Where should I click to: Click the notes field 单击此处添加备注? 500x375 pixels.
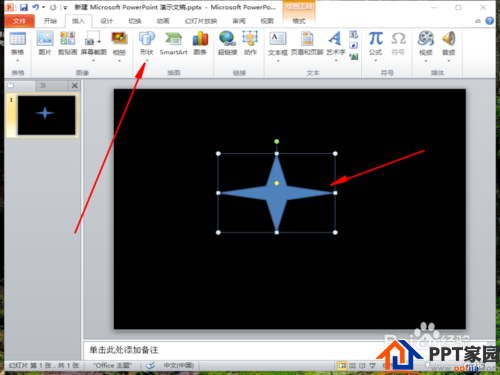(x=123, y=350)
